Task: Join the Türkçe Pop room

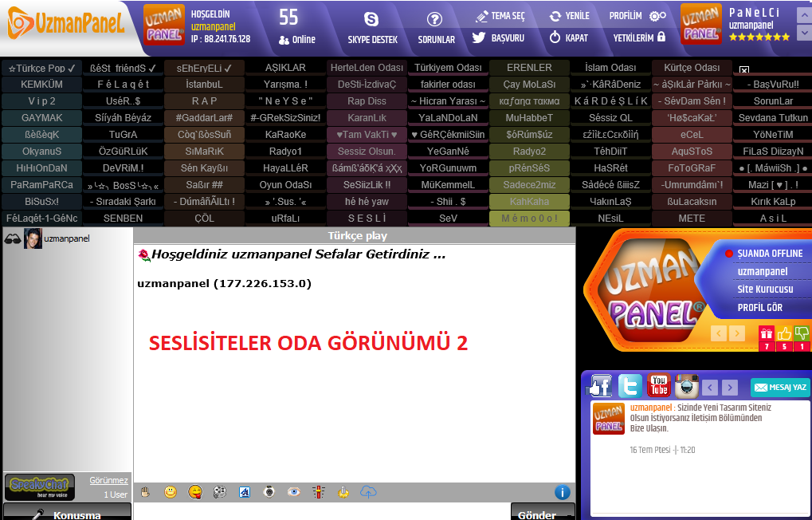Action: coord(42,68)
